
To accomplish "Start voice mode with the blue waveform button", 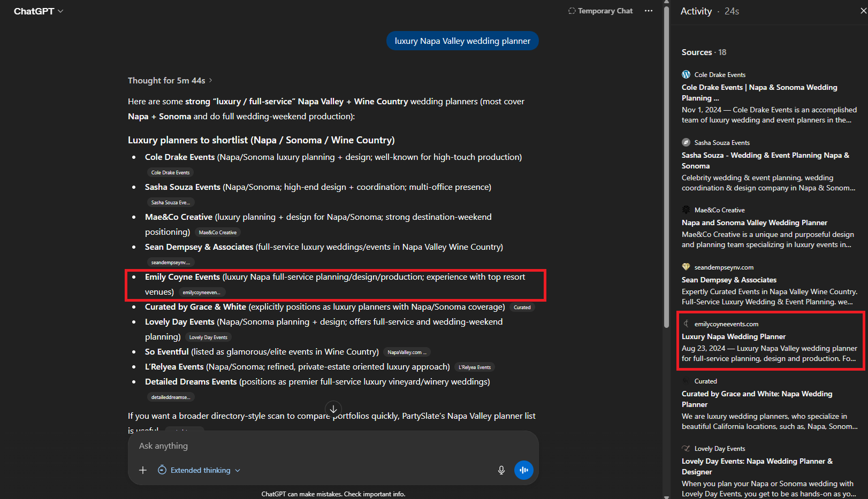I will tap(524, 470).
